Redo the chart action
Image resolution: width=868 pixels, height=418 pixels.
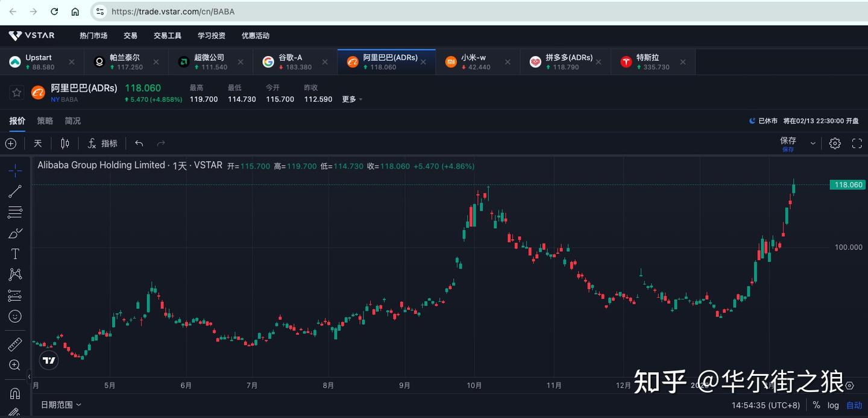[161, 143]
